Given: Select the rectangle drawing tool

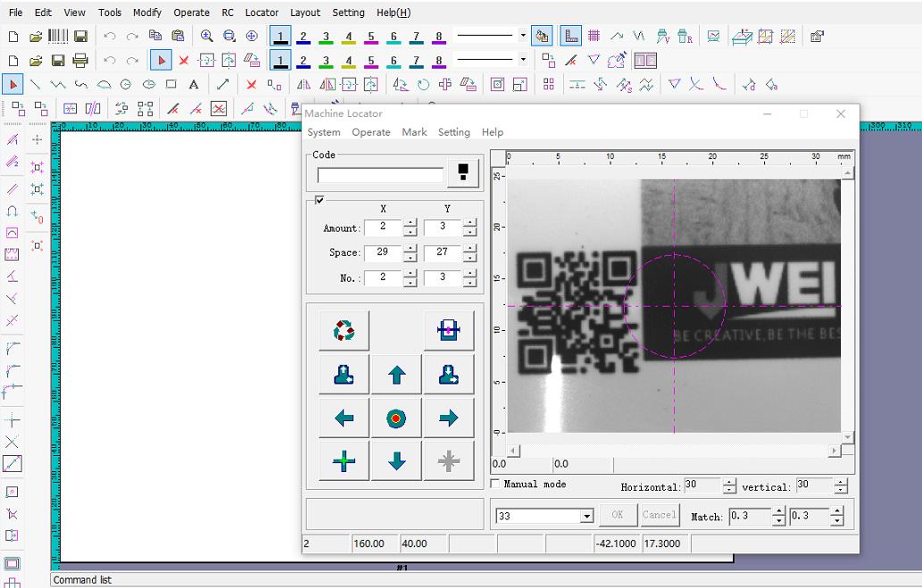Looking at the screenshot, I should (x=171, y=85).
